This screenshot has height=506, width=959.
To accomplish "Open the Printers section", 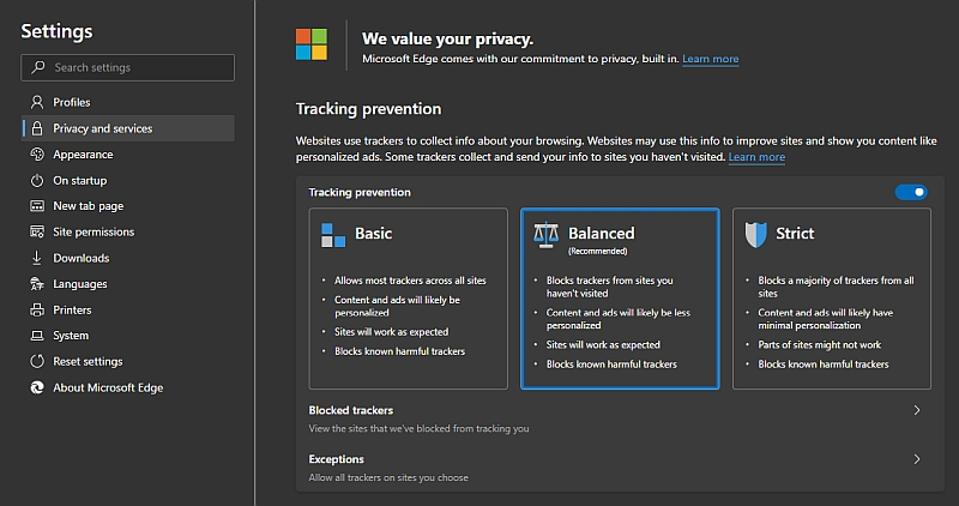I will [x=128, y=310].
